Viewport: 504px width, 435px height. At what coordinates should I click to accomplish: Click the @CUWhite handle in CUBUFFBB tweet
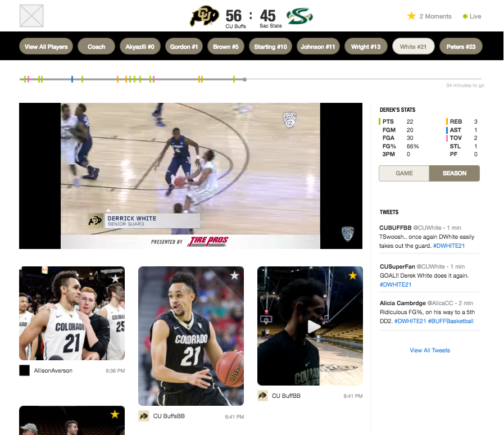(427, 228)
